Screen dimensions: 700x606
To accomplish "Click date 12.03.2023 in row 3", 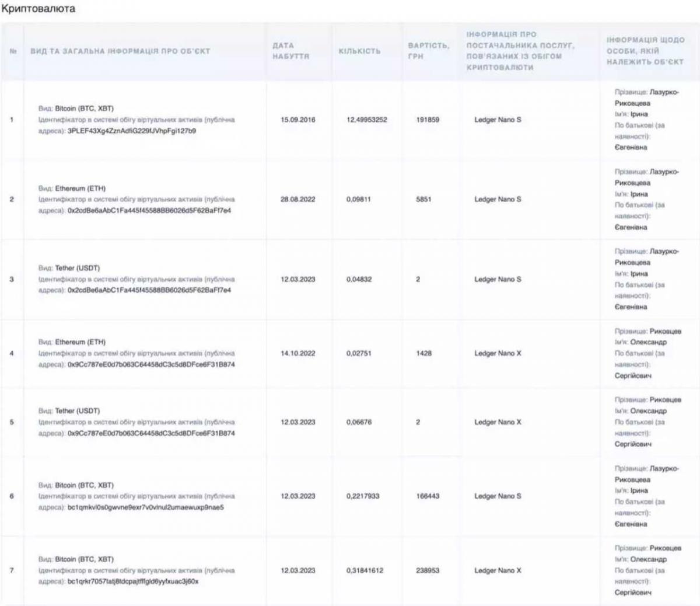I will (x=298, y=279).
